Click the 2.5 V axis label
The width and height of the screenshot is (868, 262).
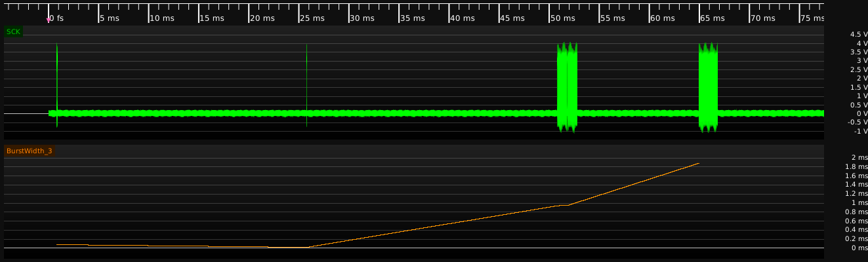click(858, 69)
